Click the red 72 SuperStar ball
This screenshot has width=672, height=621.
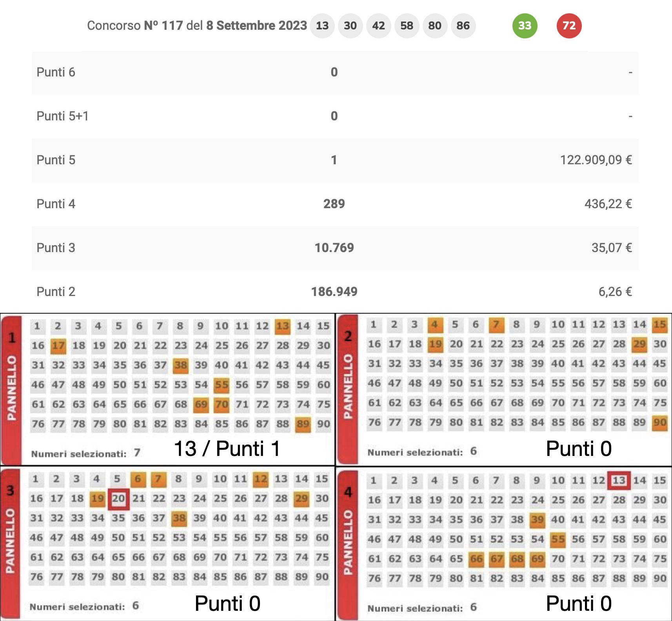tap(569, 26)
